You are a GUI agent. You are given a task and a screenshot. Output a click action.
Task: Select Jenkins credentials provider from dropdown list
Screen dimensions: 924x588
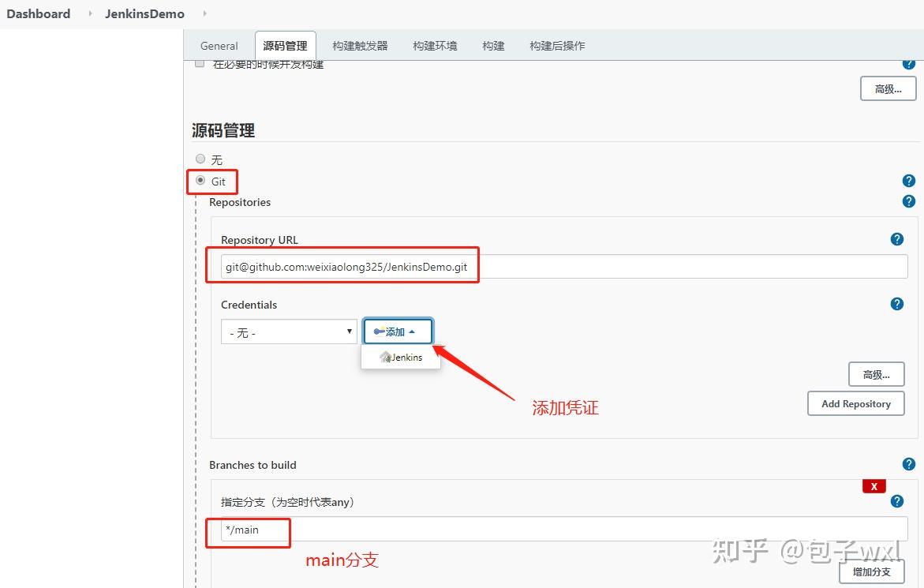pyautogui.click(x=401, y=357)
